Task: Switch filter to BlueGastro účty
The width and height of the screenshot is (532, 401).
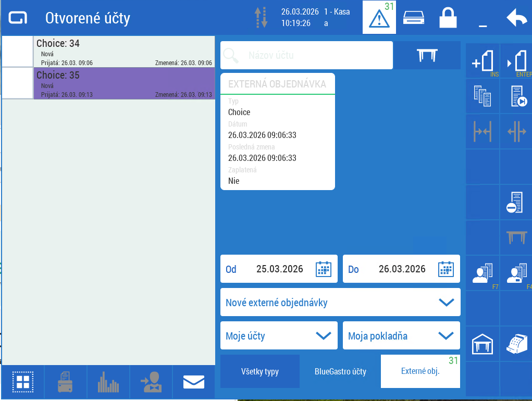Action: click(x=340, y=371)
